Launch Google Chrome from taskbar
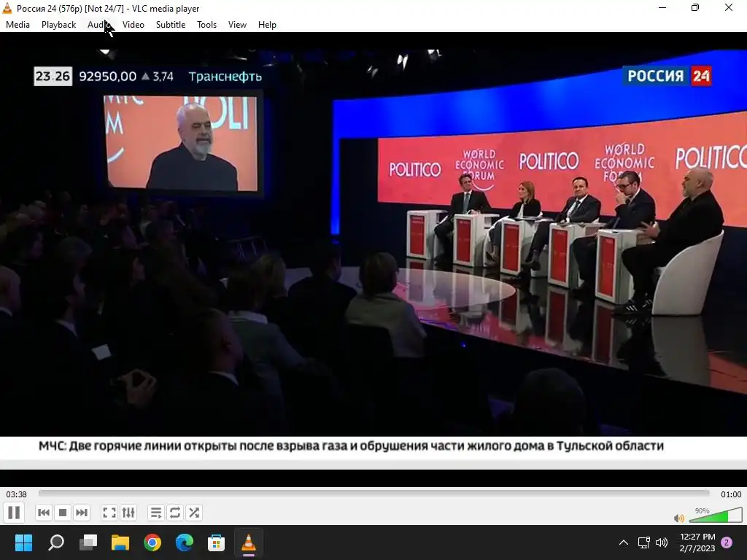747x560 pixels. (x=152, y=542)
